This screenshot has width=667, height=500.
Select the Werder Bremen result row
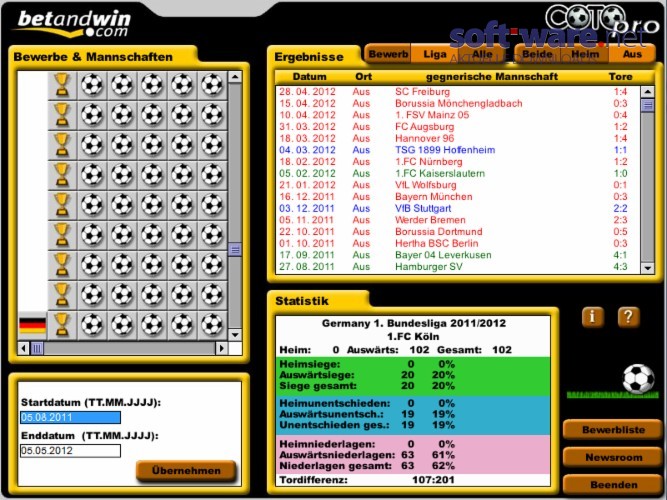point(457,220)
